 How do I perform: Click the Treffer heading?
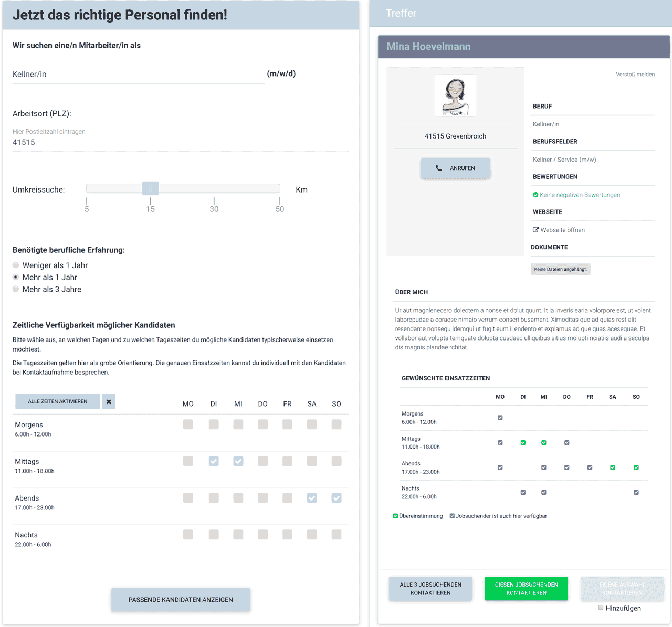tap(401, 13)
